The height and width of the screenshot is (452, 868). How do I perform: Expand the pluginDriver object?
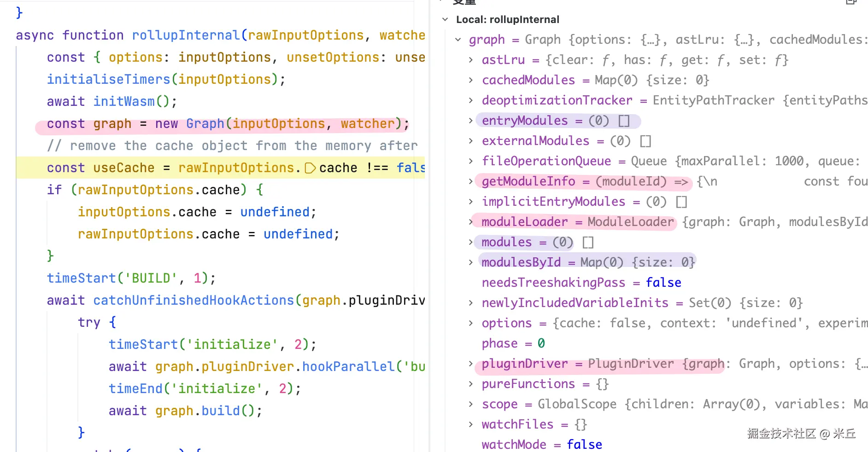[x=470, y=364]
